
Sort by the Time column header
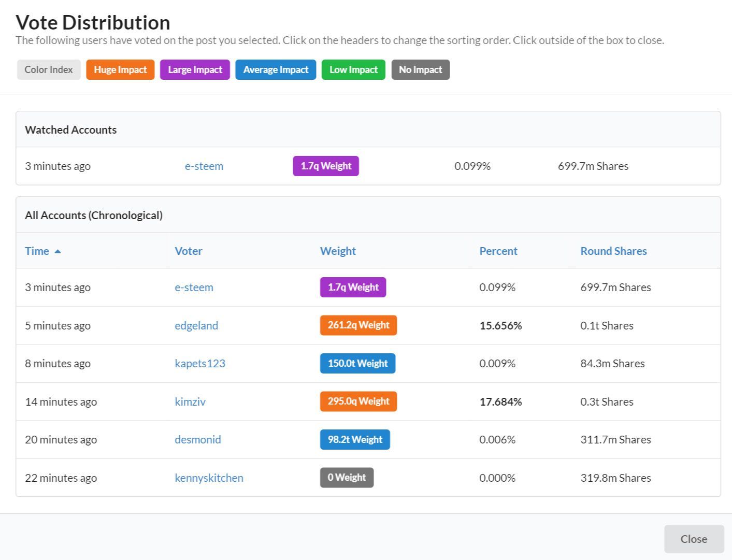click(37, 251)
